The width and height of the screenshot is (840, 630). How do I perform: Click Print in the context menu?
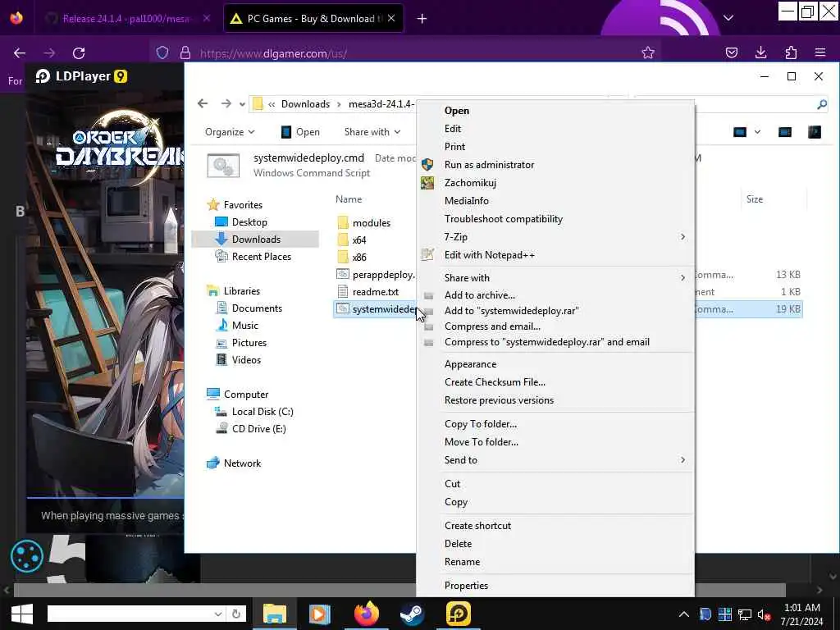[x=454, y=147]
